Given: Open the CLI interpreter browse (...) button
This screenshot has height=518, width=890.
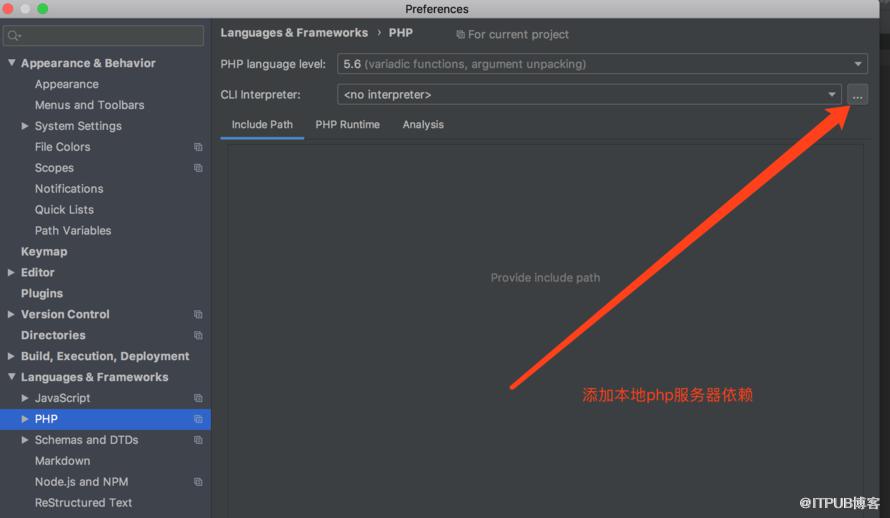Looking at the screenshot, I should coord(857,95).
